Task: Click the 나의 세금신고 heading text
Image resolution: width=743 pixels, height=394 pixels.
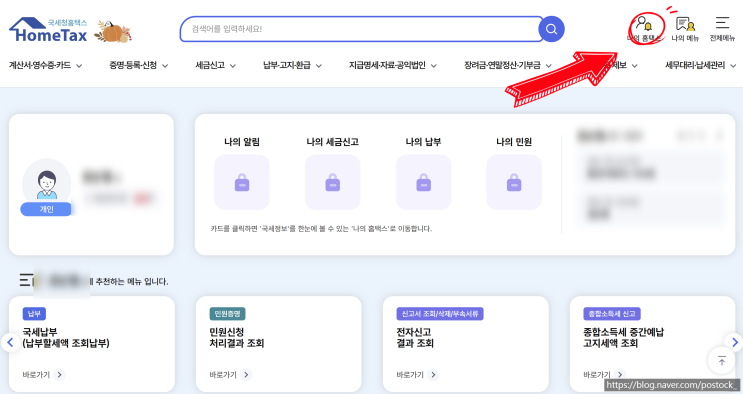Action: coord(333,142)
